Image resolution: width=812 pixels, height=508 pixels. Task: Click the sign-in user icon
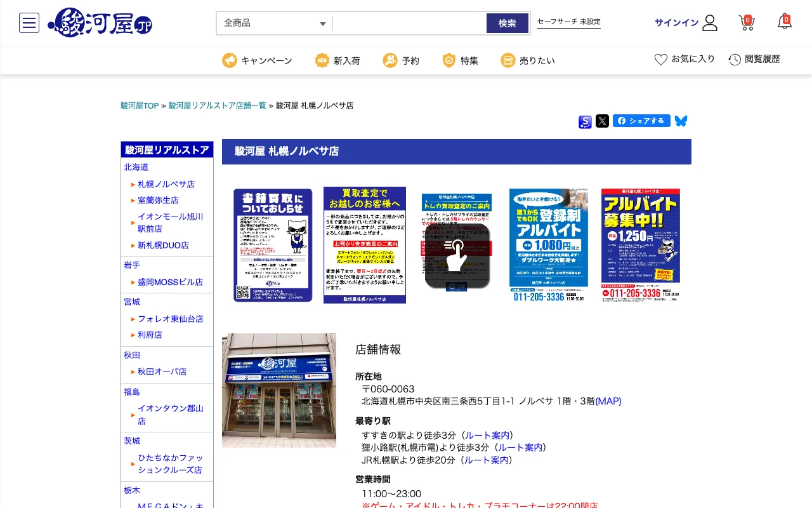710,23
